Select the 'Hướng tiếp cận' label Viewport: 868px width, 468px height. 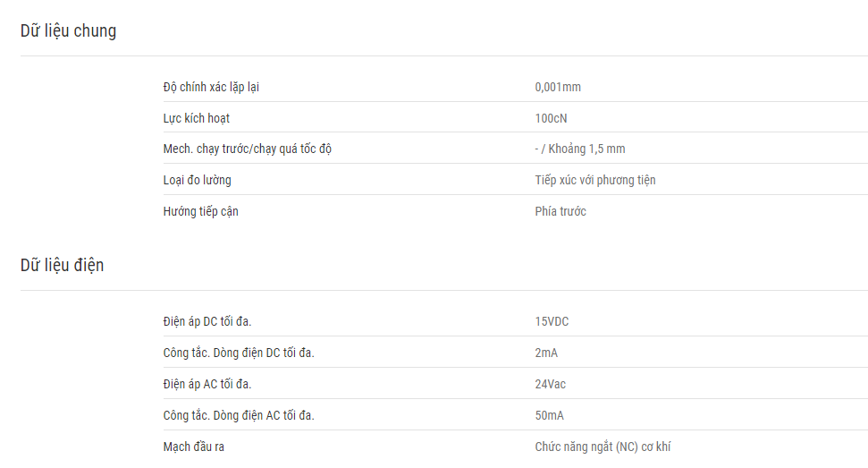coord(200,211)
